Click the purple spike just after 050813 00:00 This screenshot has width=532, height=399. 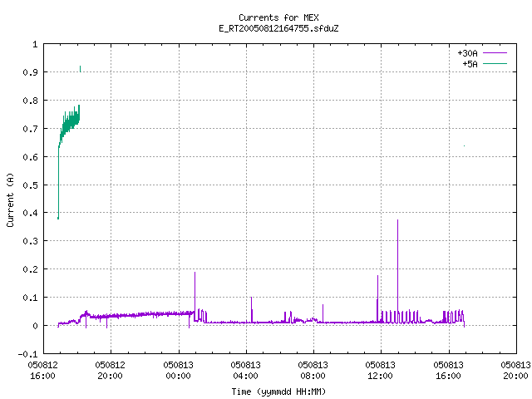[x=195, y=292]
